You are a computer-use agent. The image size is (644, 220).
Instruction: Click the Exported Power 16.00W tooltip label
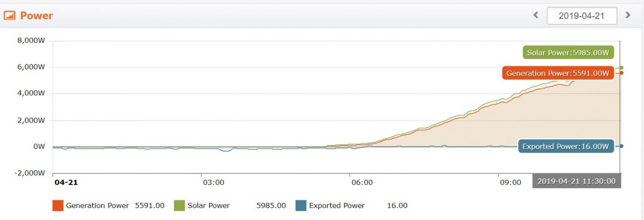(566, 146)
